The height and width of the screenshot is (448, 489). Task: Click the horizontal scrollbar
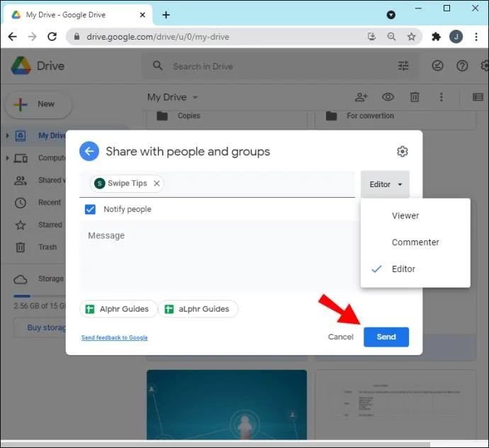(215, 444)
